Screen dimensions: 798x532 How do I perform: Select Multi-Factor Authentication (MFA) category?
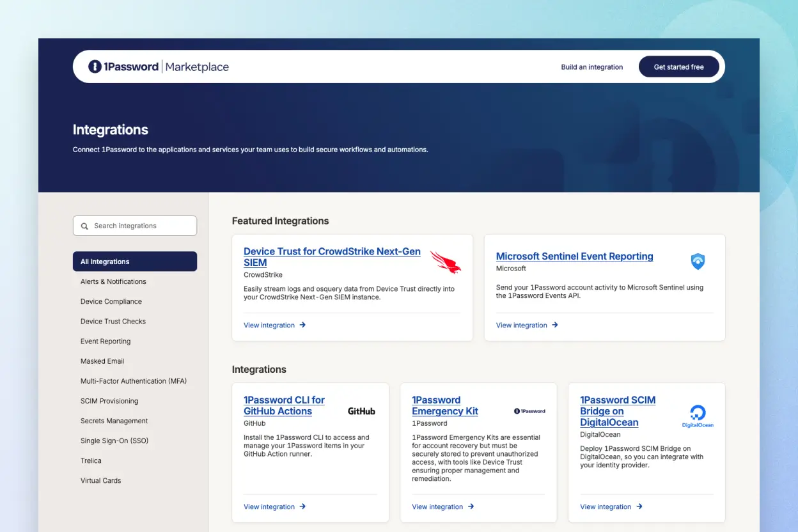click(x=135, y=381)
